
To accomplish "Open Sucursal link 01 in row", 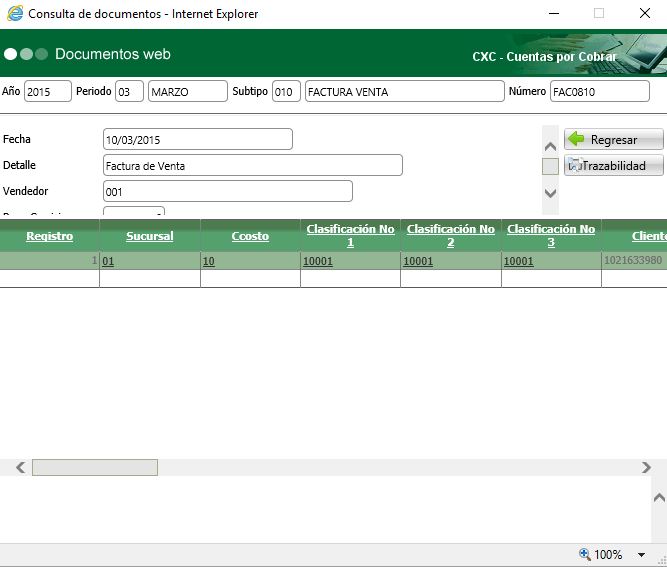I will coord(108,261).
